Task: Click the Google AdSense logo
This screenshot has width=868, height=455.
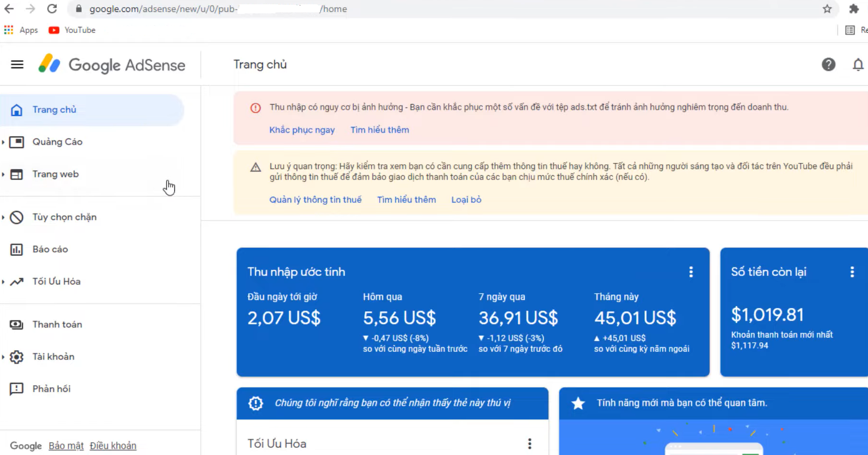Action: [x=112, y=64]
